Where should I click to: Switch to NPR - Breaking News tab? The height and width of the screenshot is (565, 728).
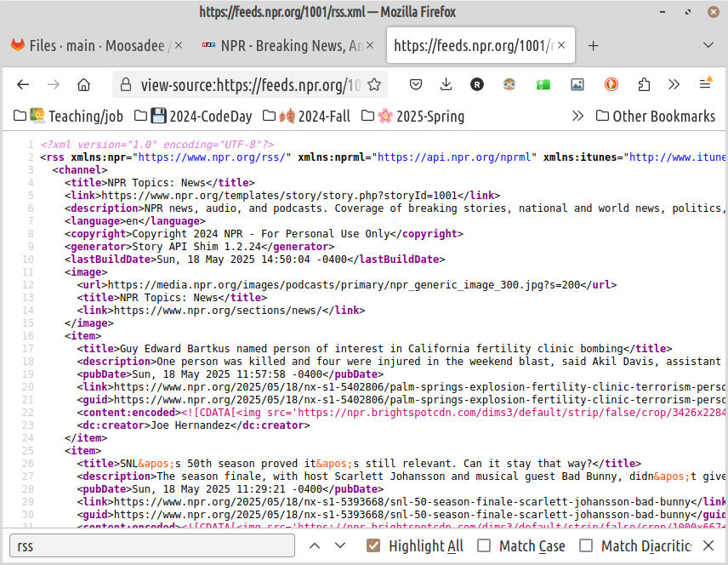tap(287, 46)
